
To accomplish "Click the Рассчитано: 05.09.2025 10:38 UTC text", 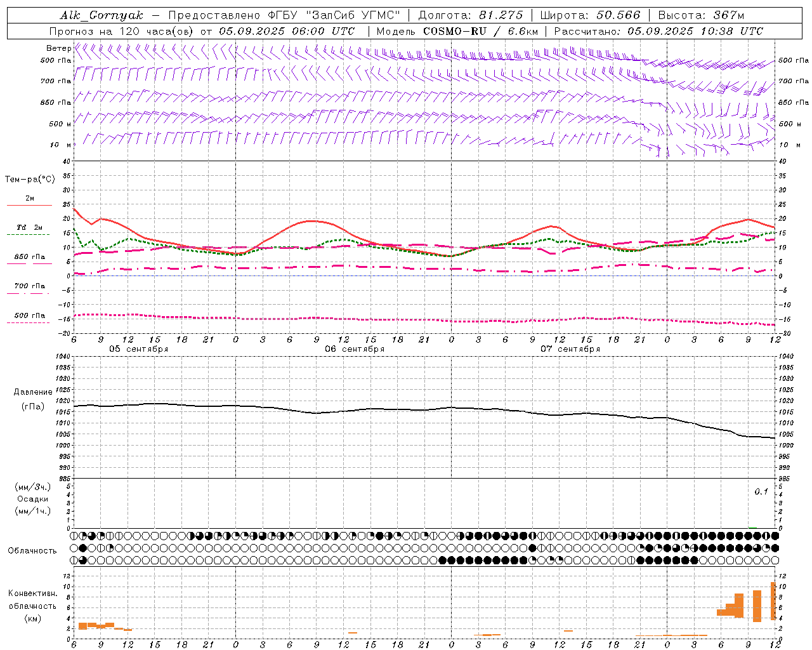I will click(x=658, y=31).
